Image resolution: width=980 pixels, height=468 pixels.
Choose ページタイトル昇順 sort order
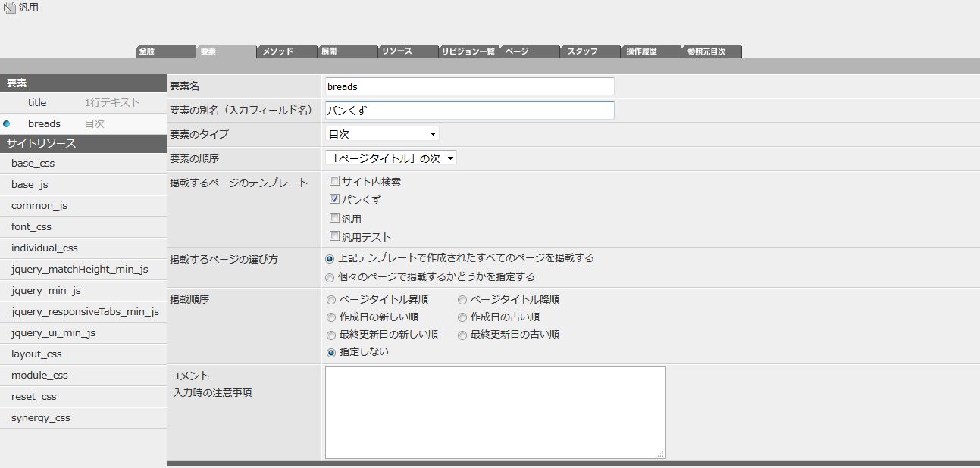point(330,300)
